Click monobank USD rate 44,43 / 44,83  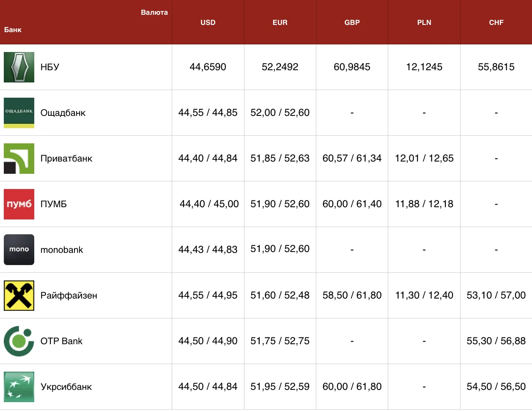208,249
